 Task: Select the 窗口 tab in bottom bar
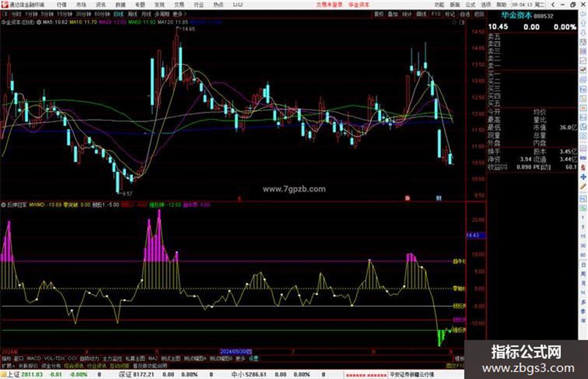[19, 358]
